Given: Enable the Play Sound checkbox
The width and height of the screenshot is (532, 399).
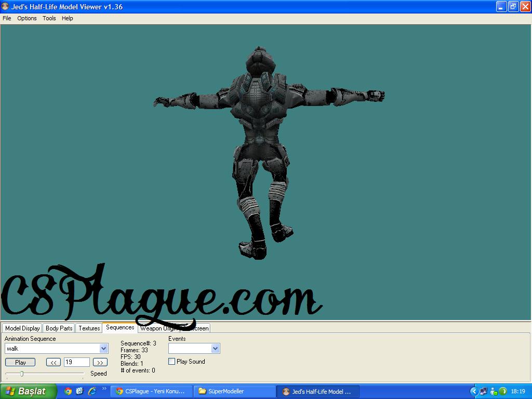Looking at the screenshot, I should [x=171, y=362].
